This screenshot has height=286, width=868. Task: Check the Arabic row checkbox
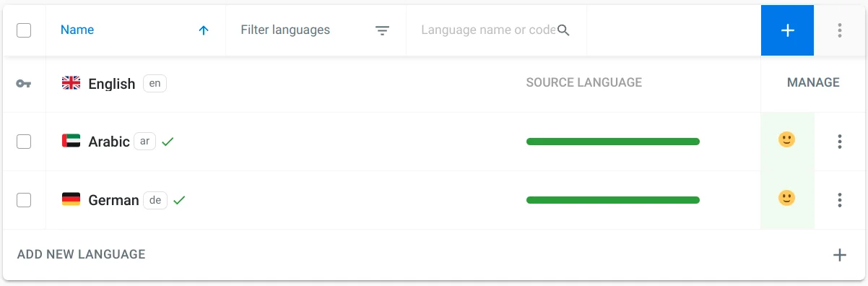click(x=24, y=142)
